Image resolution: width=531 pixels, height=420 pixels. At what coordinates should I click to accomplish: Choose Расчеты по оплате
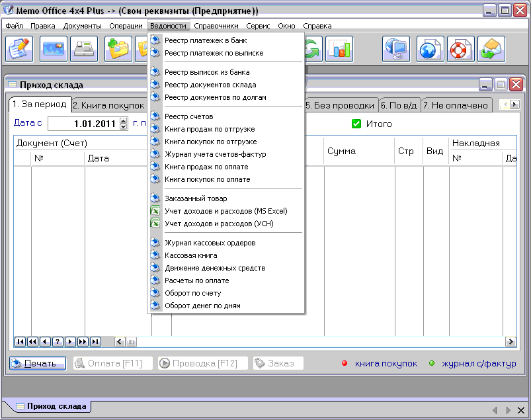[226, 280]
